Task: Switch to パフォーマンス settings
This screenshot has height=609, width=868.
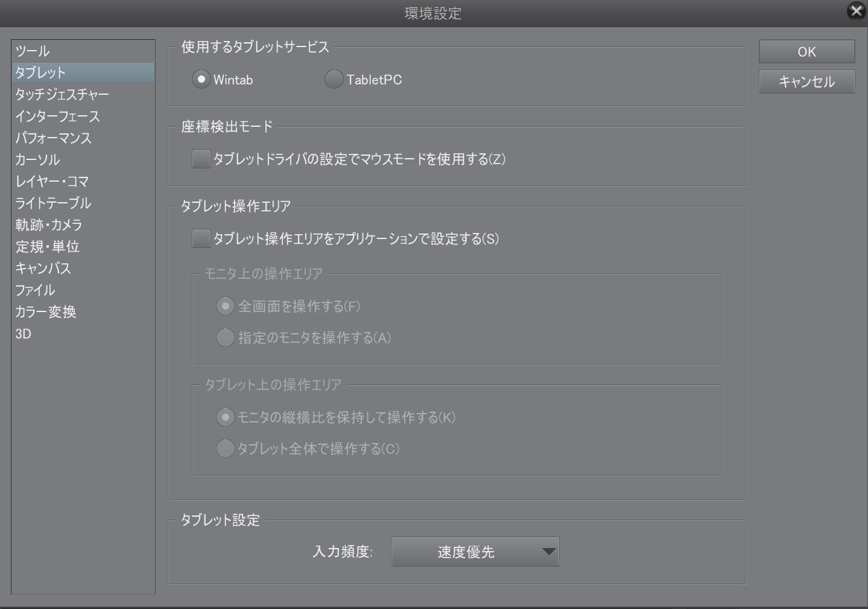Action: (83, 138)
